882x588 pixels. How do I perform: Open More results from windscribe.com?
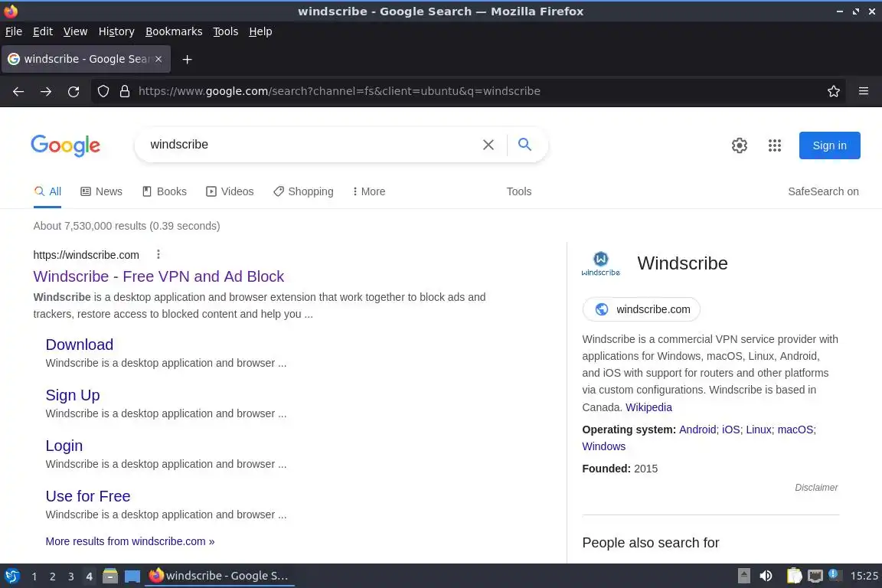[130, 541]
